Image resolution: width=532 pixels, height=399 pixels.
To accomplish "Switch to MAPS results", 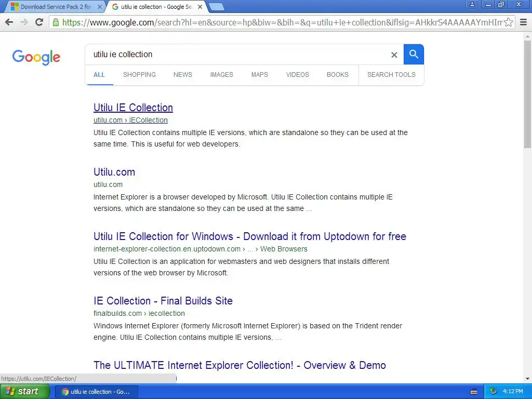I will (260, 75).
